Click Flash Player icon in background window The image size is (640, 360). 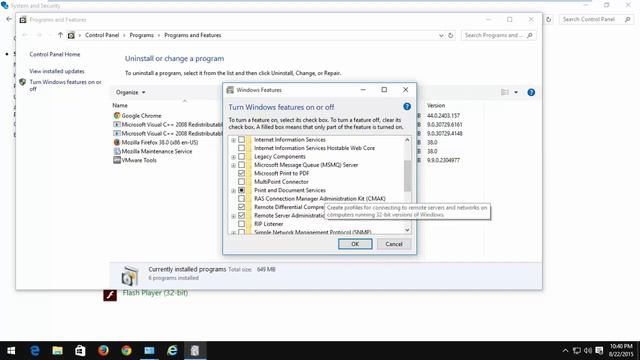click(110, 295)
